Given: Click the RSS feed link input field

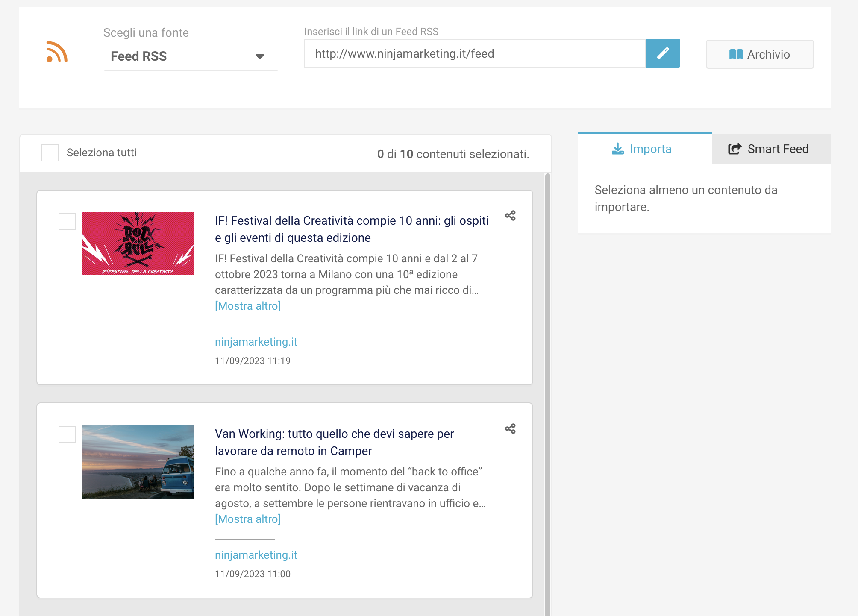Looking at the screenshot, I should pyautogui.click(x=474, y=54).
